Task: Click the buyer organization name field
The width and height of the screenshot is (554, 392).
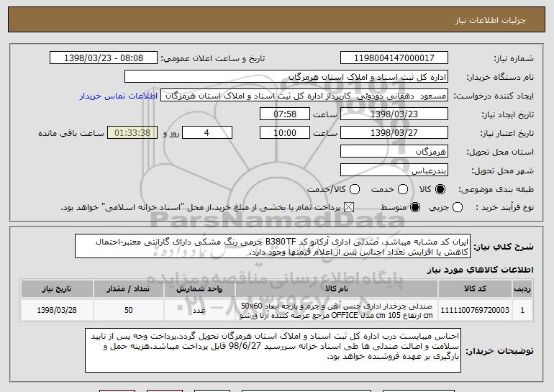Action: (286, 77)
